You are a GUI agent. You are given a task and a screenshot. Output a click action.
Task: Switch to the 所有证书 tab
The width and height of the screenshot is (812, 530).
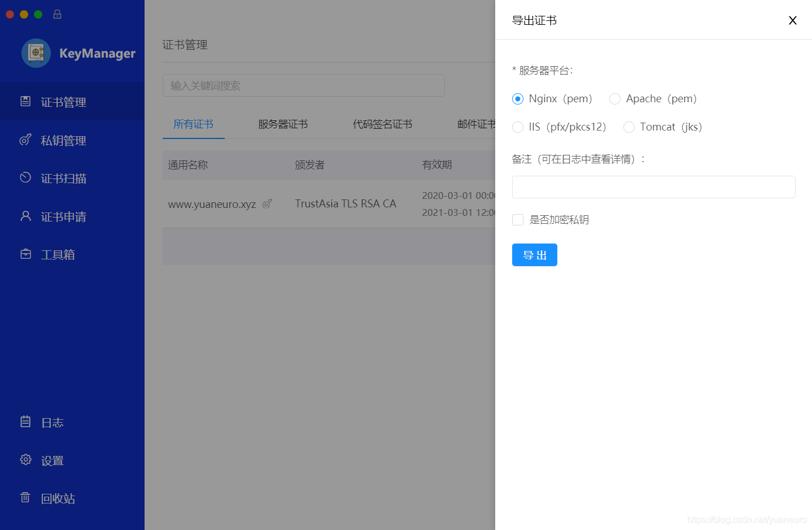[193, 124]
